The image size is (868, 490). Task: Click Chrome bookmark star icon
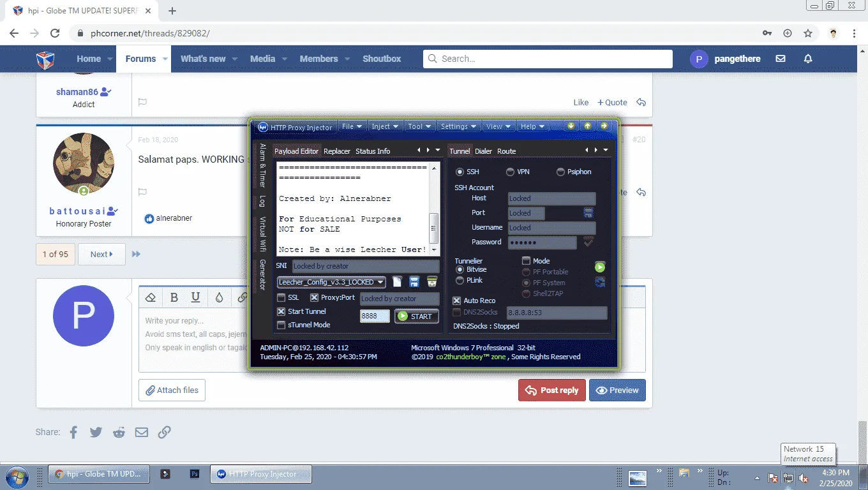pos(808,33)
